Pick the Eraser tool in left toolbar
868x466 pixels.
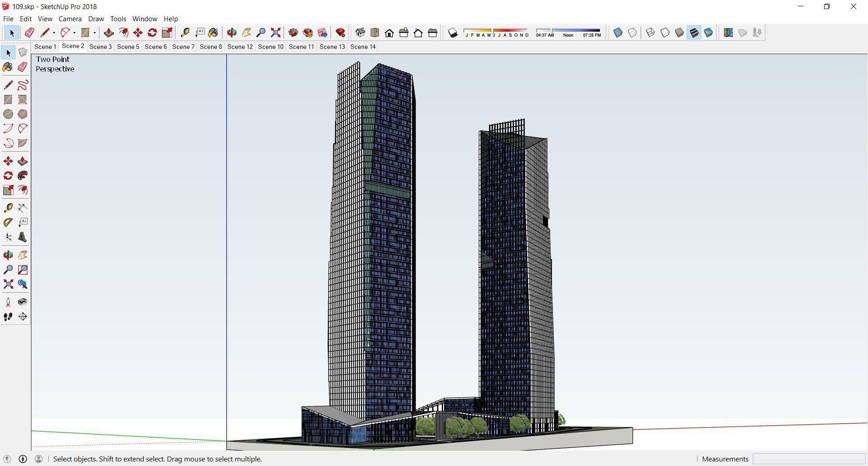point(23,67)
